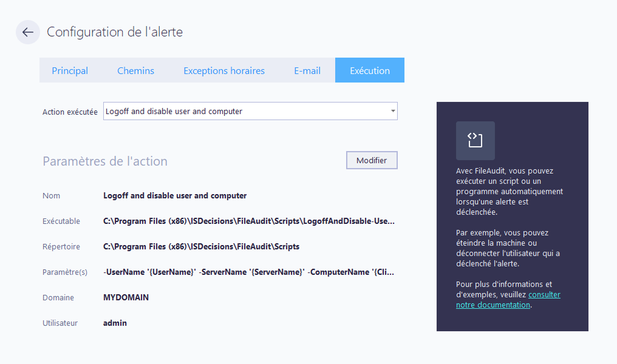This screenshot has width=617, height=364.
Task: Click the Paramètre(s) field label
Action: [65, 272]
